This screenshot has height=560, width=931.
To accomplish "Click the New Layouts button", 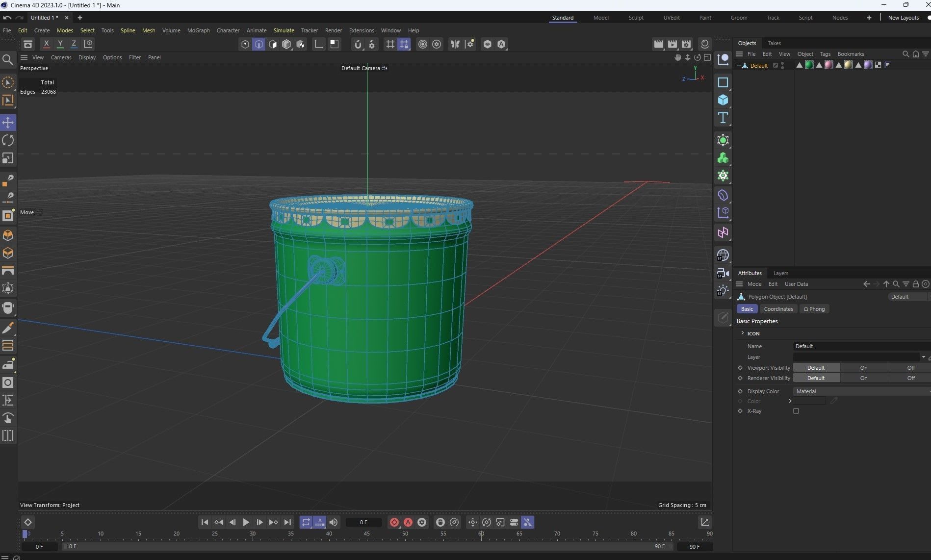I will pyautogui.click(x=903, y=18).
